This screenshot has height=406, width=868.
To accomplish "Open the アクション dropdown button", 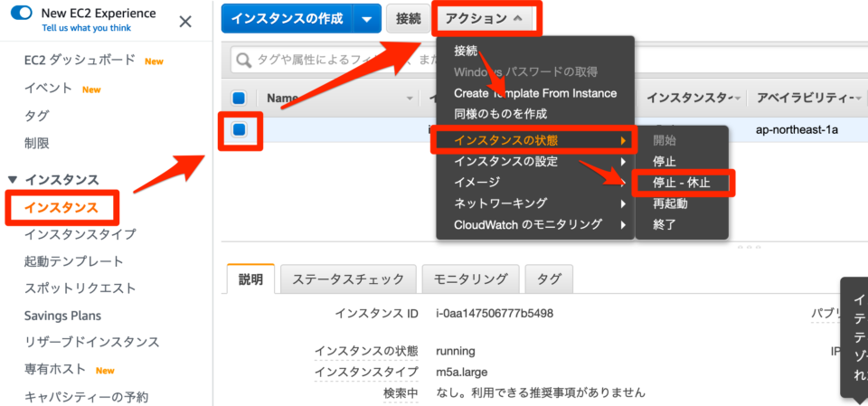I will pos(484,18).
